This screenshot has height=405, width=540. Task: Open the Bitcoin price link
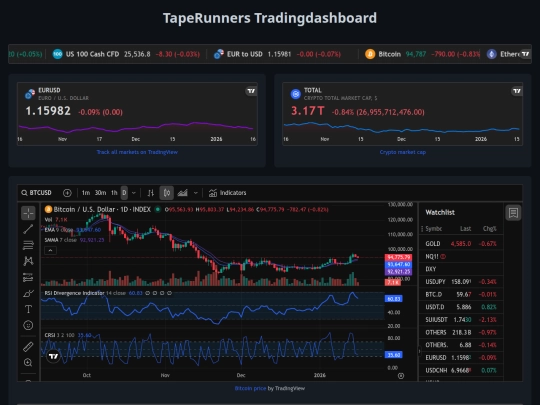click(250, 388)
